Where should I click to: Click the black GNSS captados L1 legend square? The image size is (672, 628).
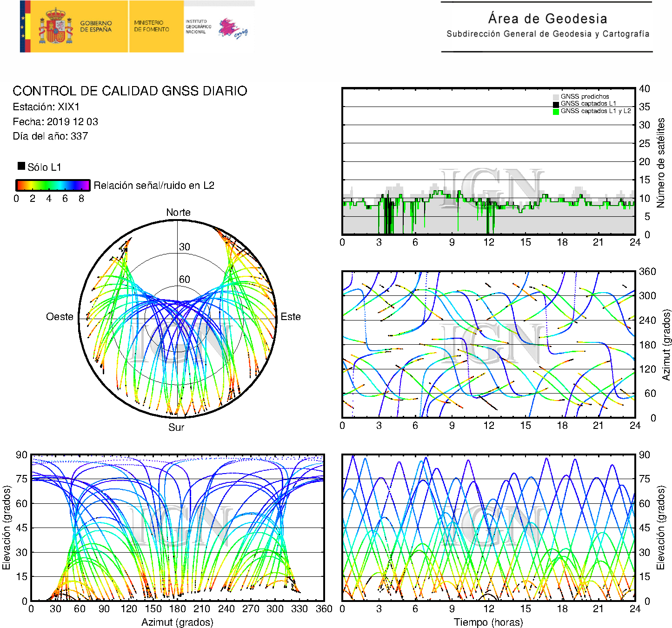[x=556, y=104]
